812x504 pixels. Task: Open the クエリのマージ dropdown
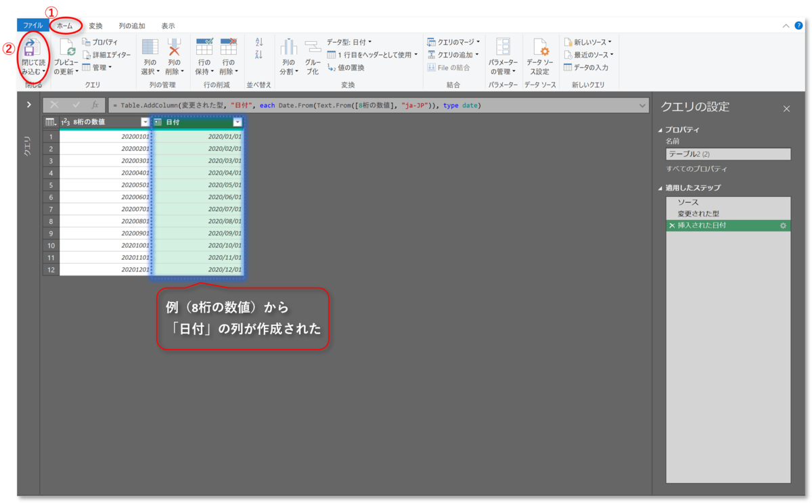[x=453, y=42]
